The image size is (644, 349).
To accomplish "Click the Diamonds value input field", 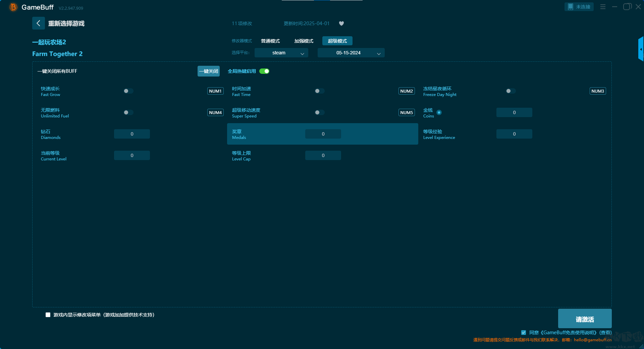I will pyautogui.click(x=132, y=134).
